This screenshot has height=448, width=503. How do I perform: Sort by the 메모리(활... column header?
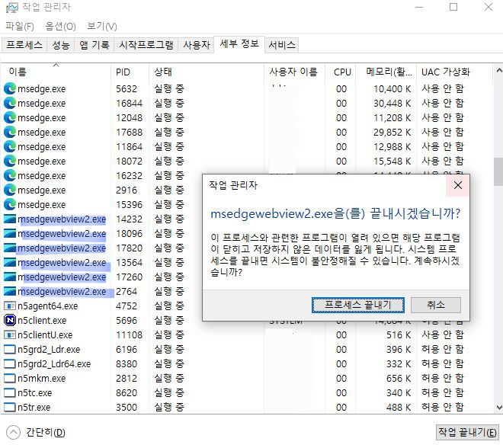pos(386,72)
